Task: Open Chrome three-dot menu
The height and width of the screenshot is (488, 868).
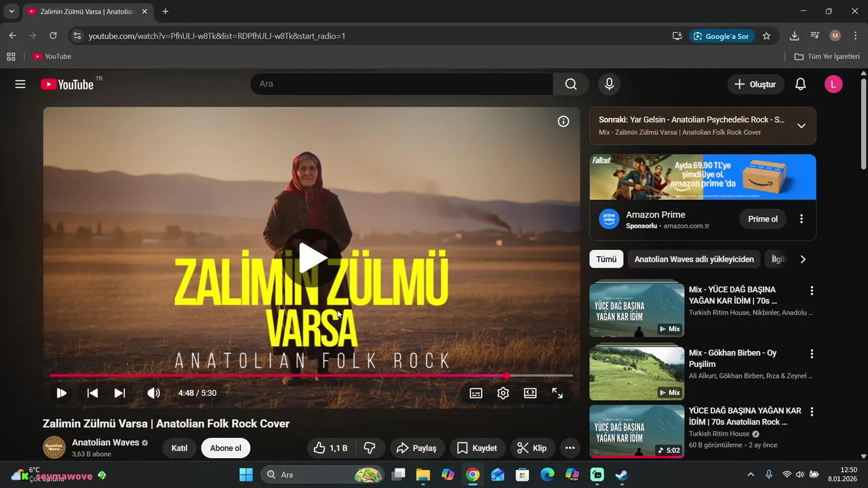Action: point(855,36)
